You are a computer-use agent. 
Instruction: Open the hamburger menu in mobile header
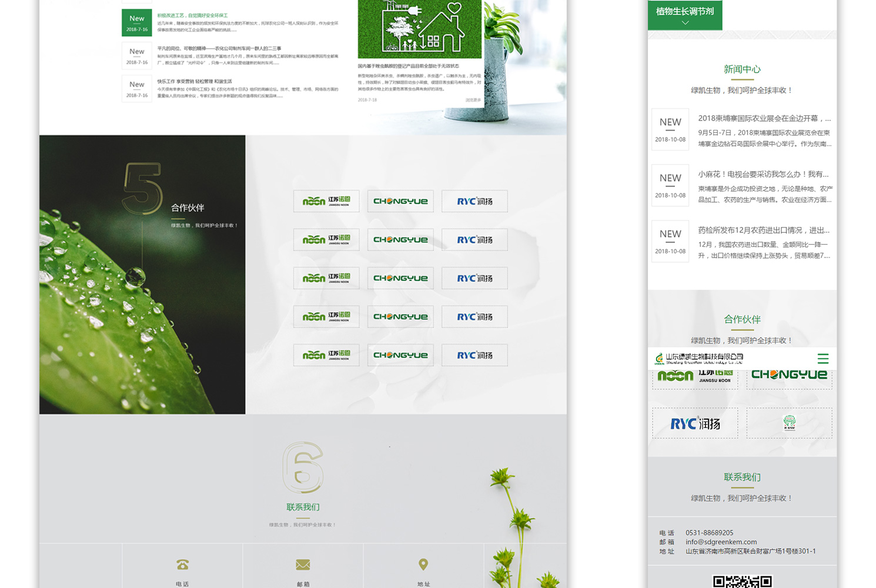822,358
